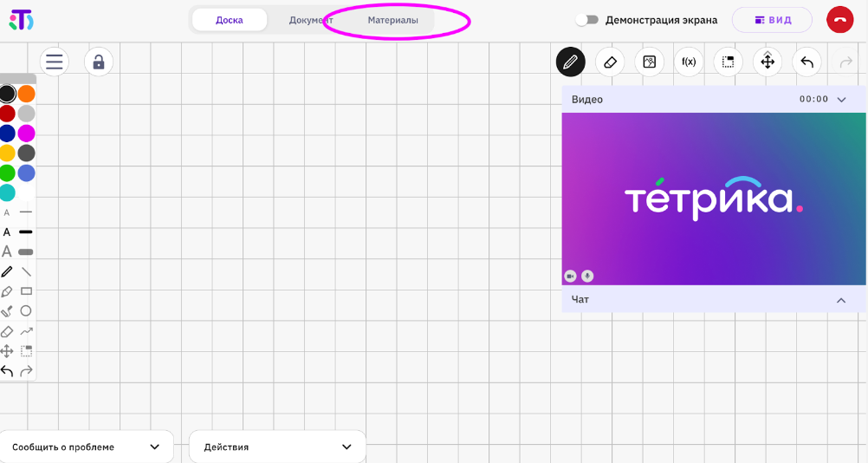Open the f(x) formula tool

689,62
